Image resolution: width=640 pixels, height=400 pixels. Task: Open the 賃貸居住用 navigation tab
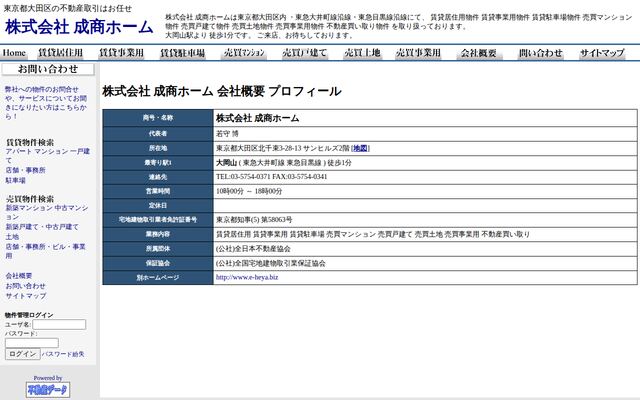60,53
